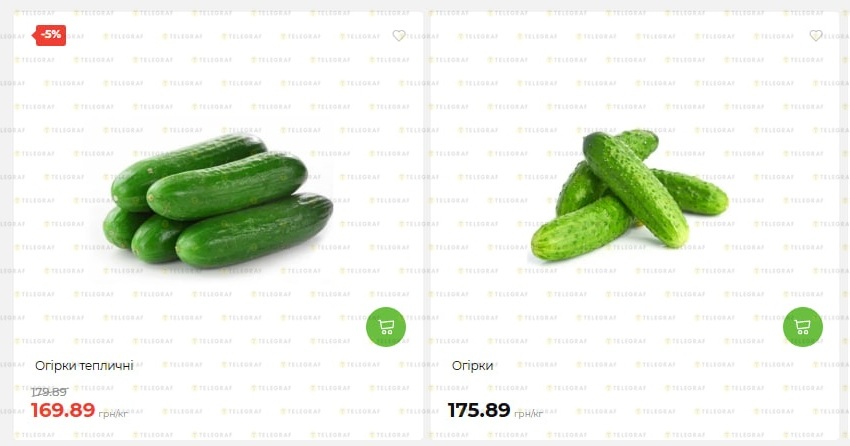Select the black price 175.89
The height and width of the screenshot is (446, 850).
(479, 410)
